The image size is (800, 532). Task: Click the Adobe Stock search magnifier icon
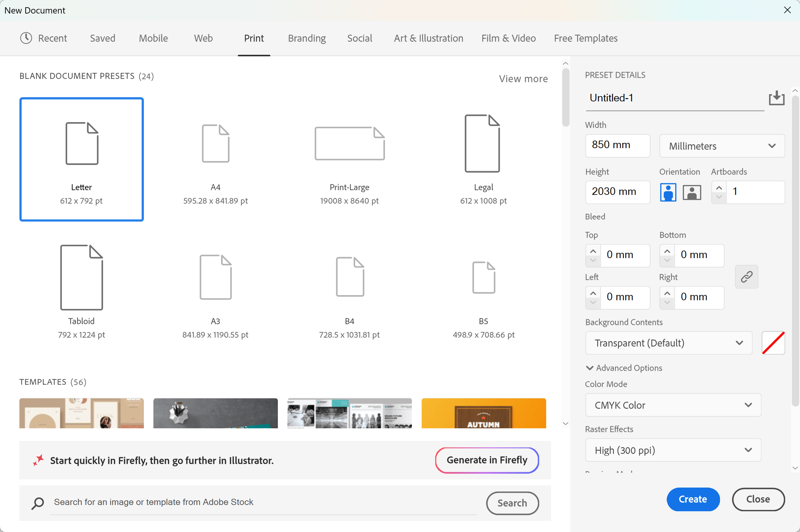38,503
